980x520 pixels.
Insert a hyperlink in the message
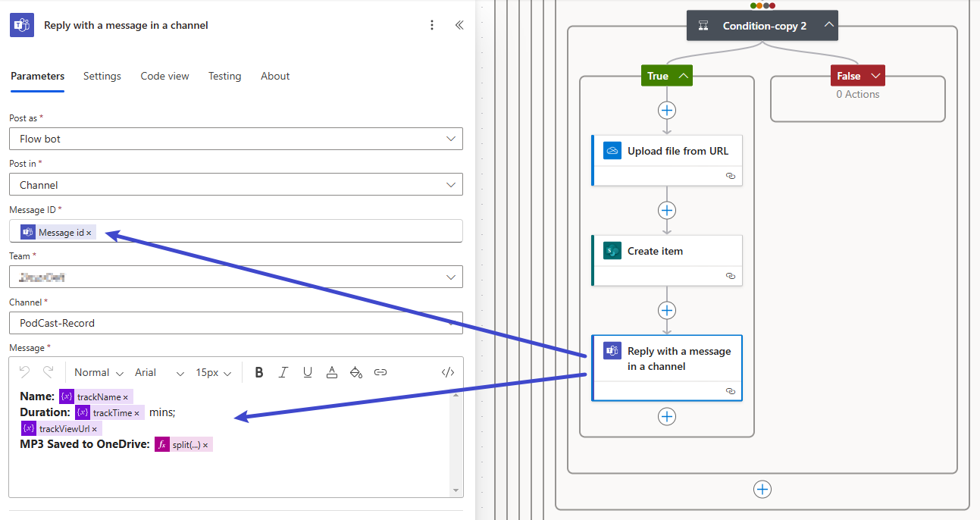380,372
